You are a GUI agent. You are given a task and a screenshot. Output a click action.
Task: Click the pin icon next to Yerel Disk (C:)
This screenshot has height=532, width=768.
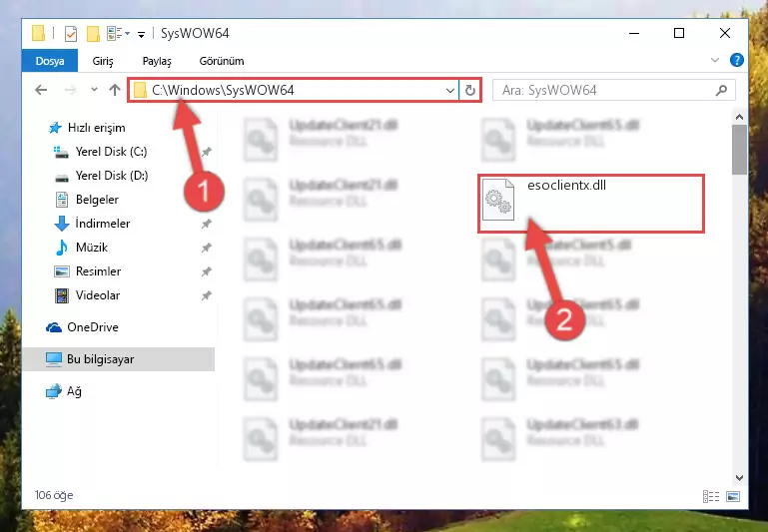(x=206, y=152)
